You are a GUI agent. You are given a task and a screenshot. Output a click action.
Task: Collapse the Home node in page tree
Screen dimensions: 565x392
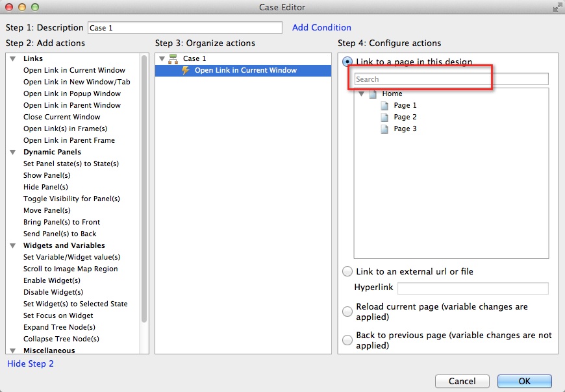pos(361,93)
